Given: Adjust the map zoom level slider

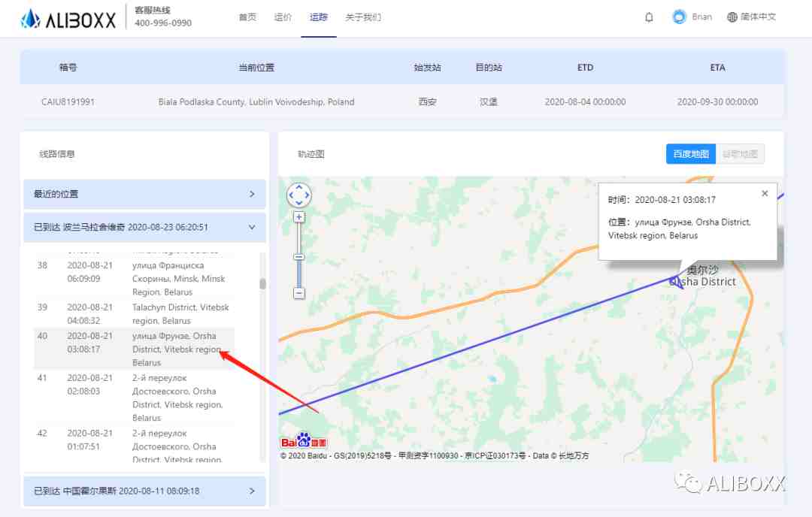Looking at the screenshot, I should pyautogui.click(x=298, y=257).
